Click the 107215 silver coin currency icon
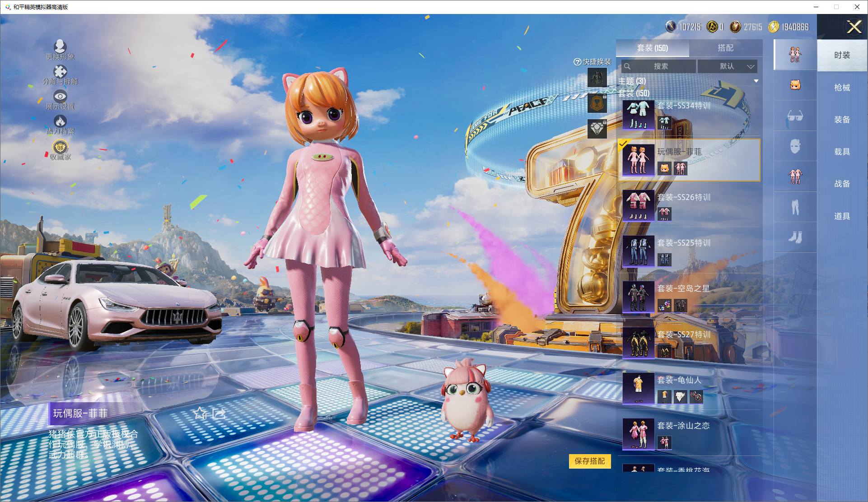Screen dimensions: 868x502 [x=671, y=27]
